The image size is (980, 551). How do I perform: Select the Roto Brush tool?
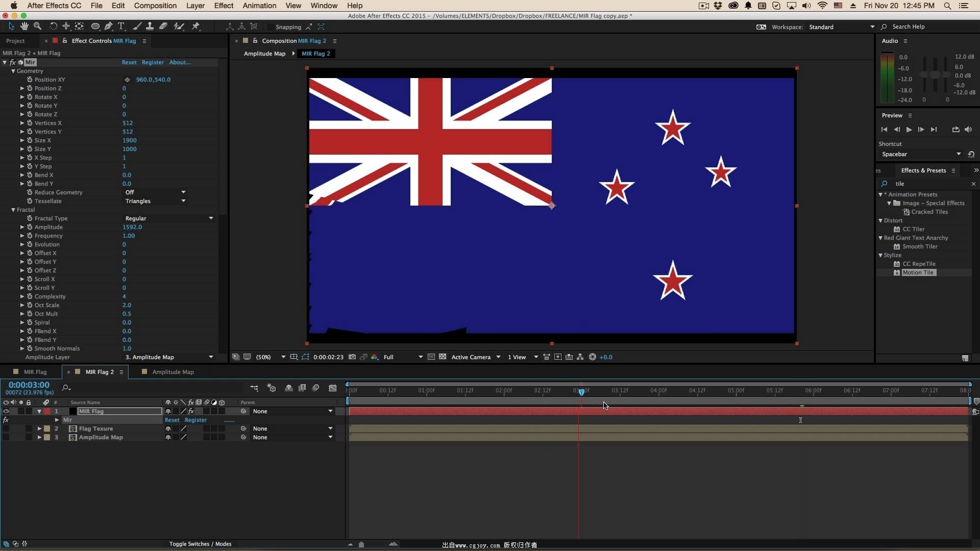click(x=179, y=26)
